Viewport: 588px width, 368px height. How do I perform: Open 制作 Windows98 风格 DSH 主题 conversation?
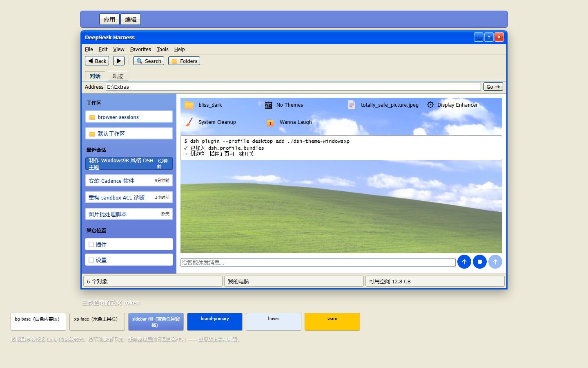[x=129, y=164]
